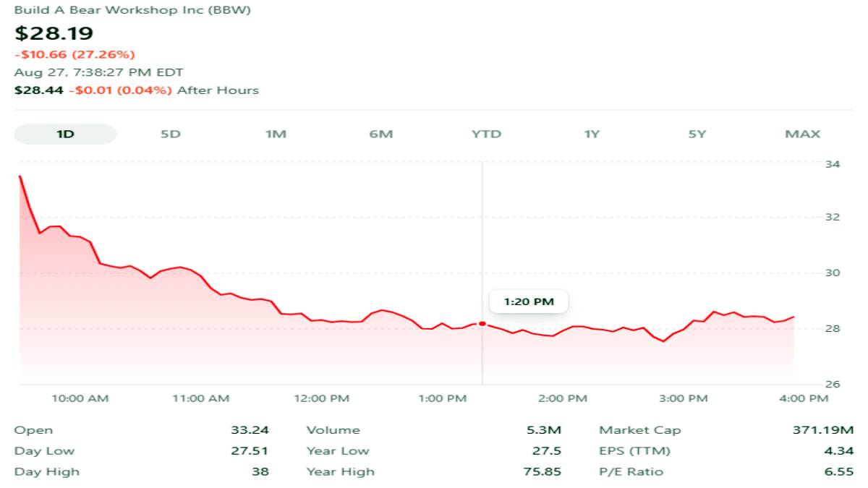Viewport: 868px width, 488px height.
Task: Click the -$10.66 (27.26%) change value
Action: pos(75,54)
